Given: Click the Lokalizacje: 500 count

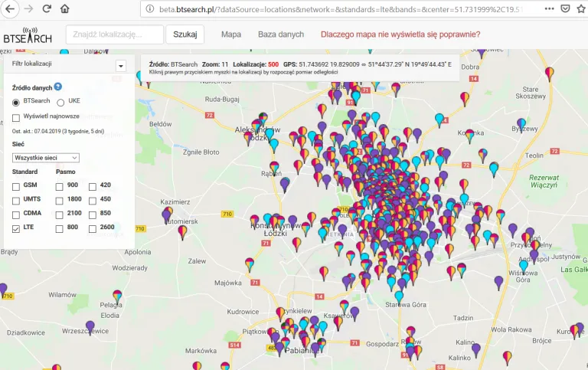Looking at the screenshot, I should tap(256, 64).
